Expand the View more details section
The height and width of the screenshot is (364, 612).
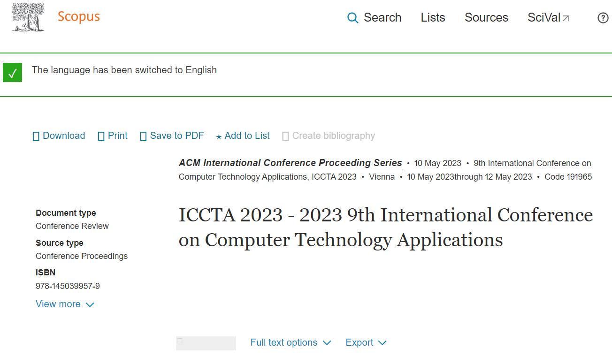[65, 304]
